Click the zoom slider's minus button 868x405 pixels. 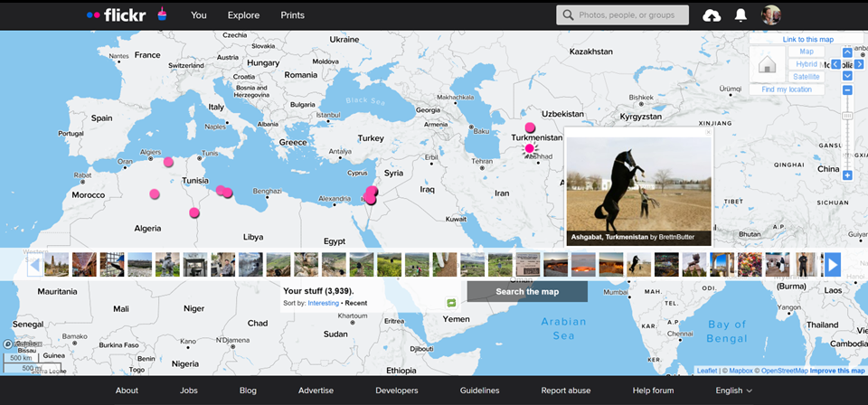tap(847, 90)
